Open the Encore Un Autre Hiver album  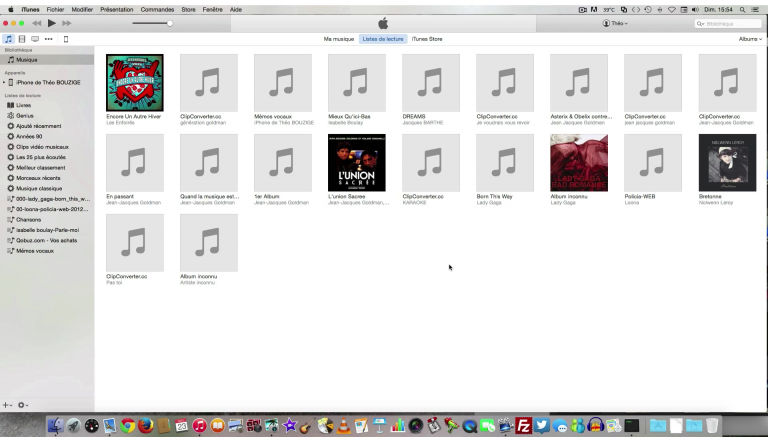tap(135, 83)
